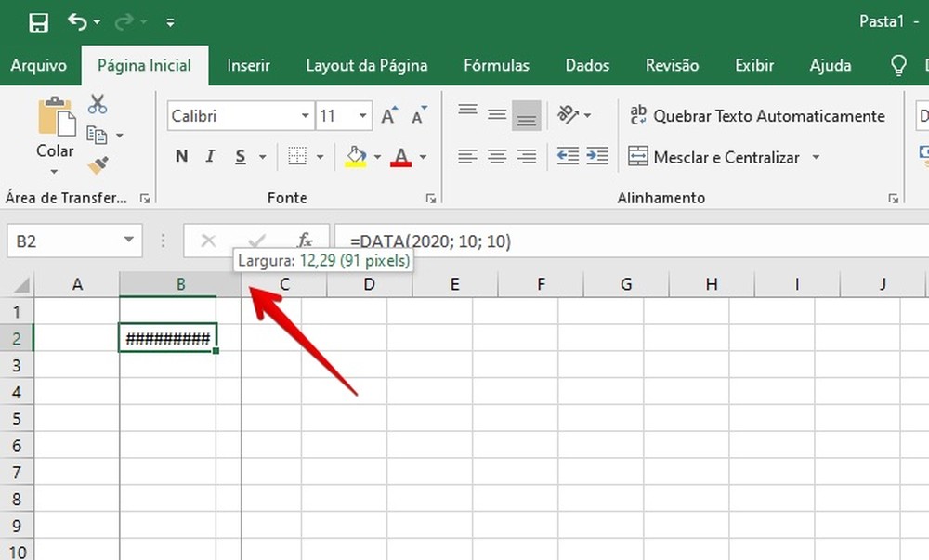This screenshot has height=560, width=929.
Task: Click the text orientation icon
Action: (x=567, y=114)
